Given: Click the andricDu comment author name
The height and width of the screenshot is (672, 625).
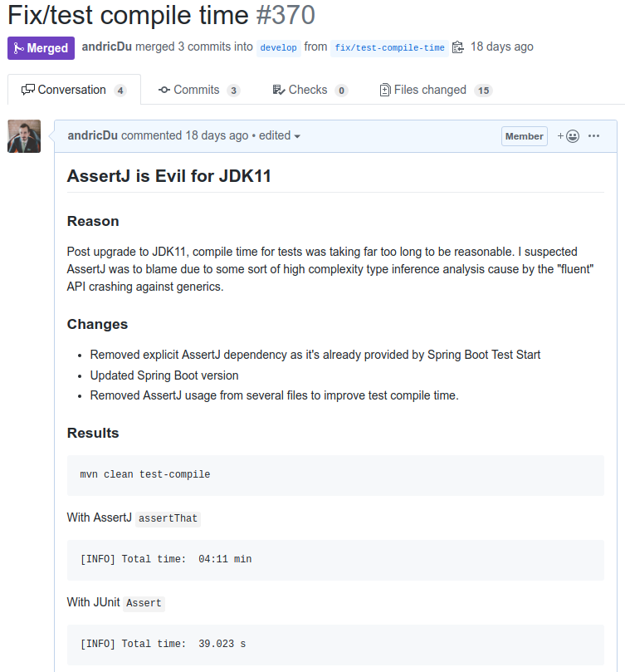Looking at the screenshot, I should (92, 135).
